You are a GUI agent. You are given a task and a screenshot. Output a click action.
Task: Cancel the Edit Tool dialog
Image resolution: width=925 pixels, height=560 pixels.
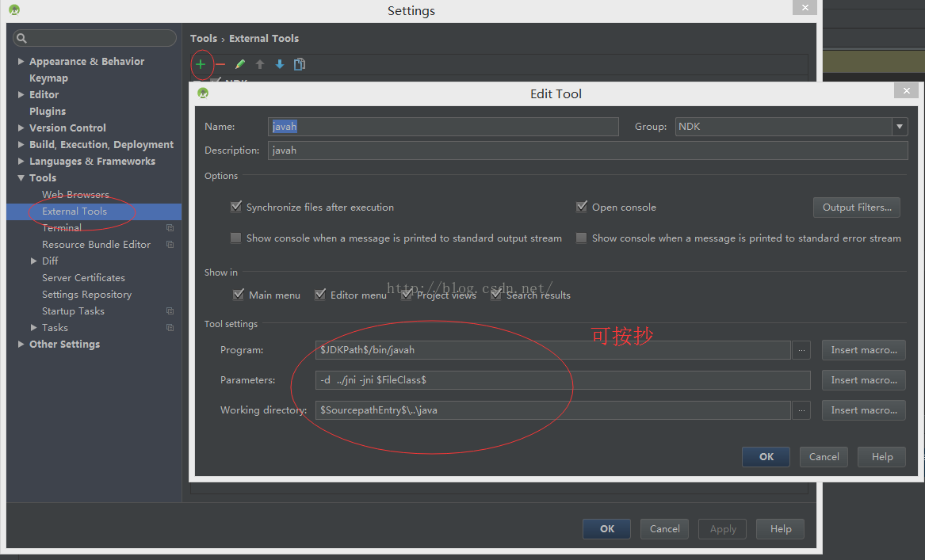pos(824,457)
